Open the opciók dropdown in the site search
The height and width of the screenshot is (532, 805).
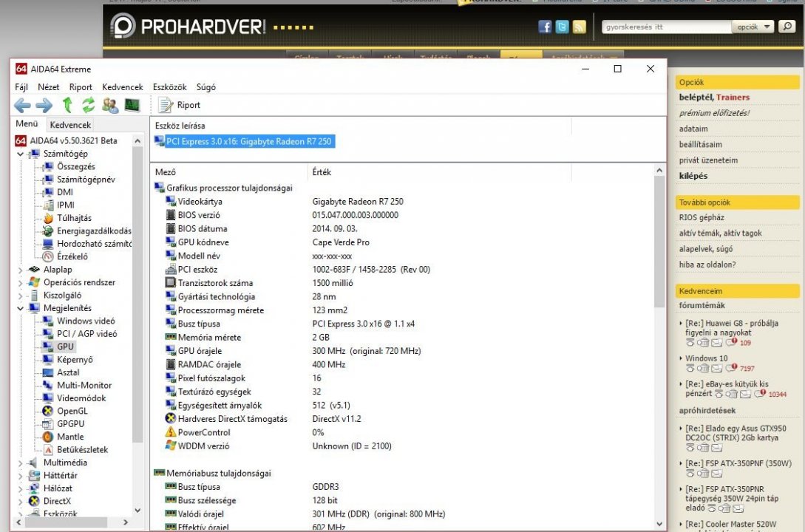click(753, 27)
